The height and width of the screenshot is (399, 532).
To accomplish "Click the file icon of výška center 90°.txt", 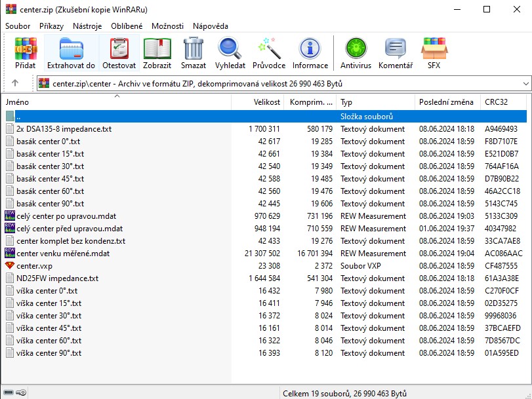I will click(x=10, y=353).
